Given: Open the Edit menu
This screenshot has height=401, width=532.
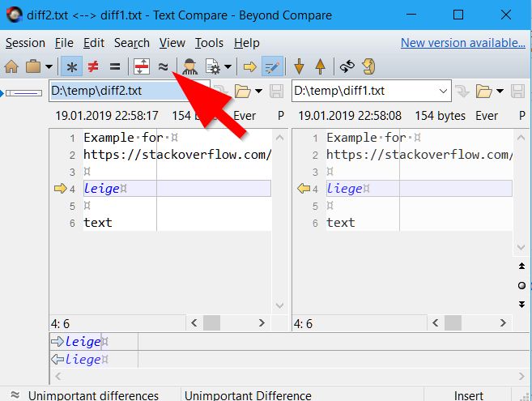Looking at the screenshot, I should [x=94, y=43].
